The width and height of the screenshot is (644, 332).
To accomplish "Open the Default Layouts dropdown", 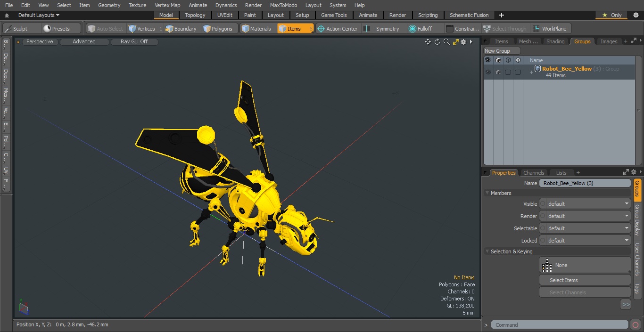I will point(39,15).
